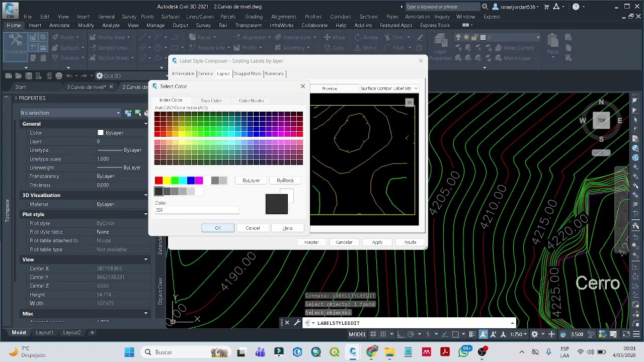Click the microphone icon in system tray
The width and height of the screenshot is (644, 362).
tap(548, 352)
